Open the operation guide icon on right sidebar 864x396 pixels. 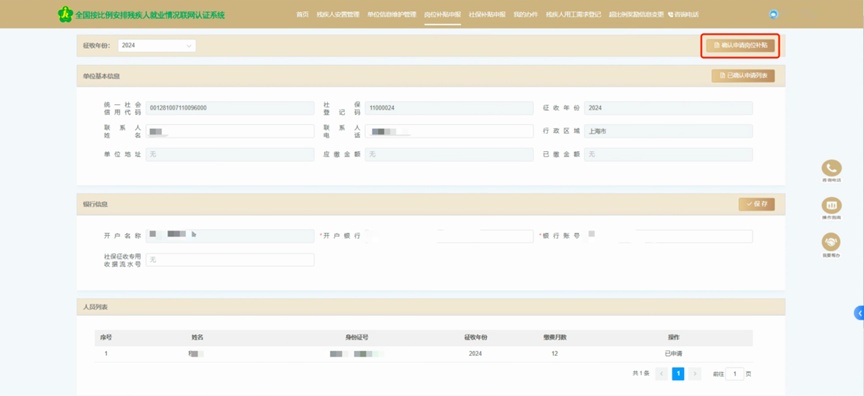831,205
